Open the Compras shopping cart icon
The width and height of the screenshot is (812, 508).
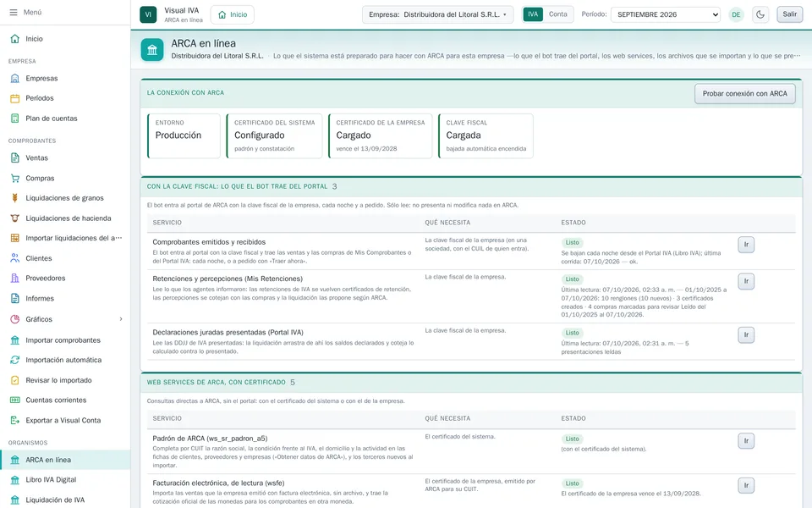pyautogui.click(x=15, y=178)
